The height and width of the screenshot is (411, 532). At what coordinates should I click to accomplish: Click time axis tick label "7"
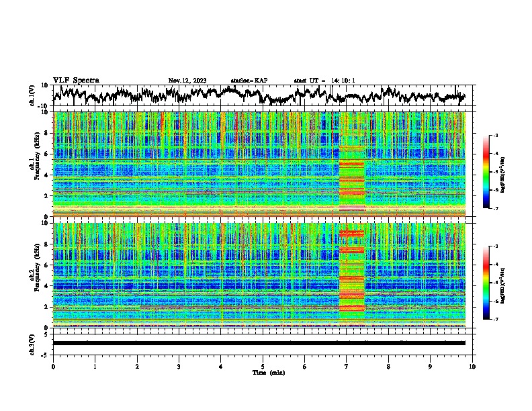tap(347, 367)
